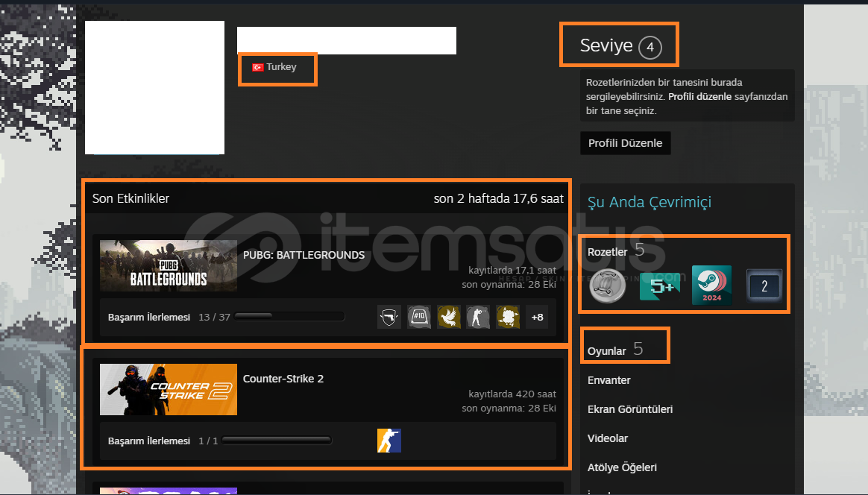Open Counter-Strike 2 Başarım İlerlemesi 1 / 1
This screenshot has height=495, width=868.
pyautogui.click(x=163, y=441)
